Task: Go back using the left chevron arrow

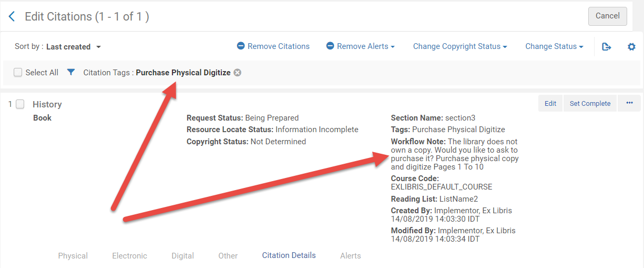Action: (12, 17)
